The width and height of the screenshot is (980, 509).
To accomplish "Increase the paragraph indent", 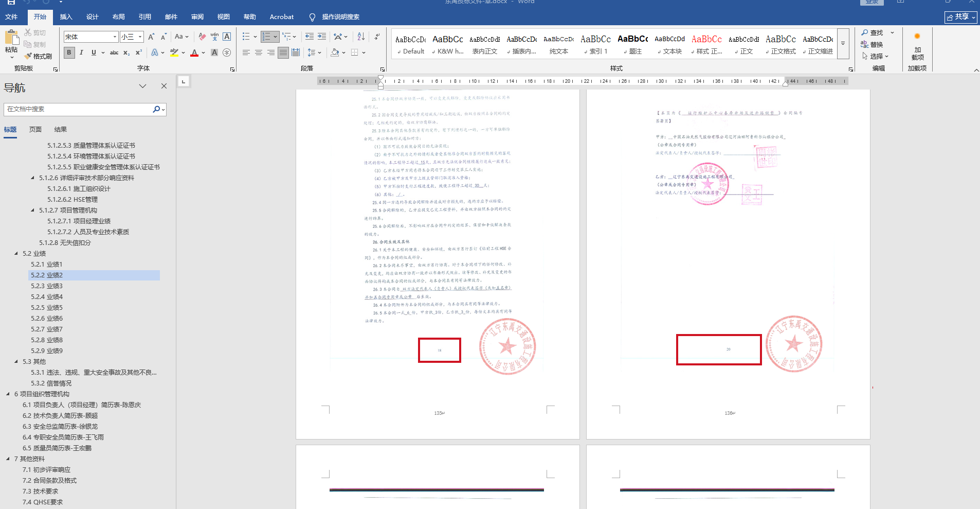I will point(322,37).
